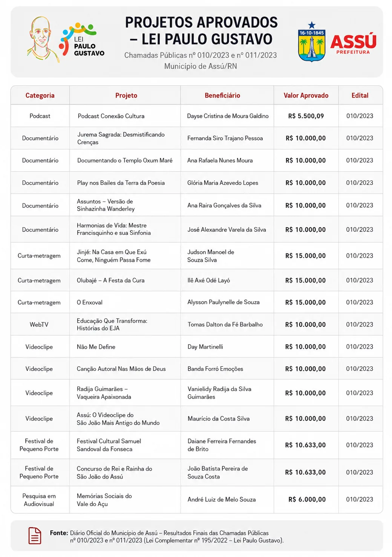Select the Edital column header

[360, 95]
